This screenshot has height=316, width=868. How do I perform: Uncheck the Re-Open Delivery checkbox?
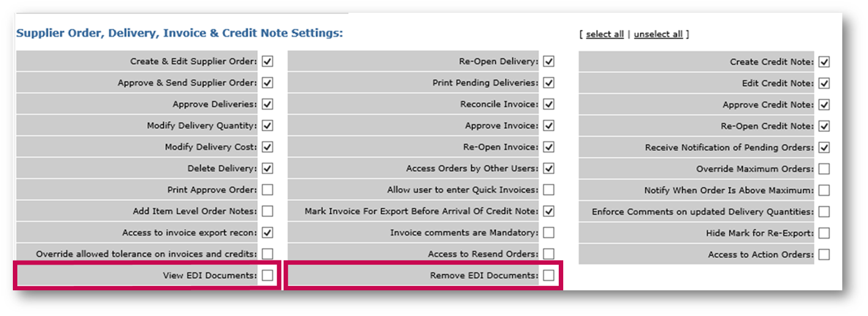click(x=548, y=61)
